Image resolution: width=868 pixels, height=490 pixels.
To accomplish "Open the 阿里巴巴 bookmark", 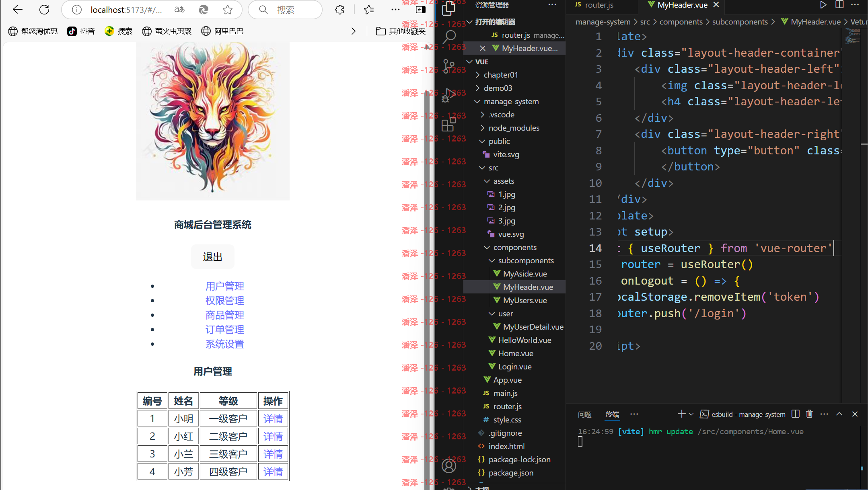I will pyautogui.click(x=222, y=31).
